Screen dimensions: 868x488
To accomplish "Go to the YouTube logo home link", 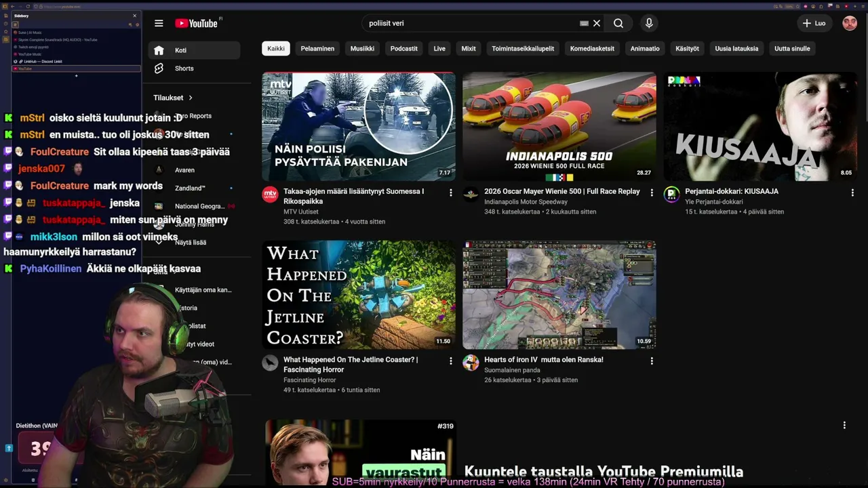I will click(196, 23).
